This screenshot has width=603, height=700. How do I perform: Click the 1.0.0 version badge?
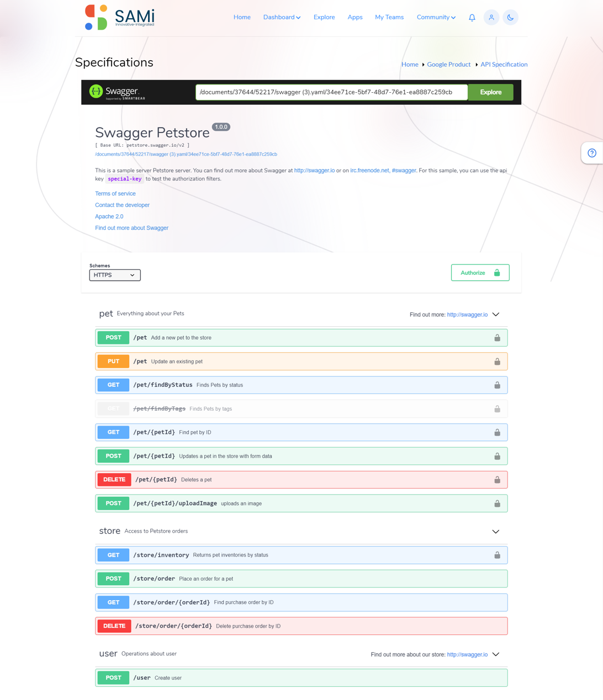pyautogui.click(x=221, y=127)
